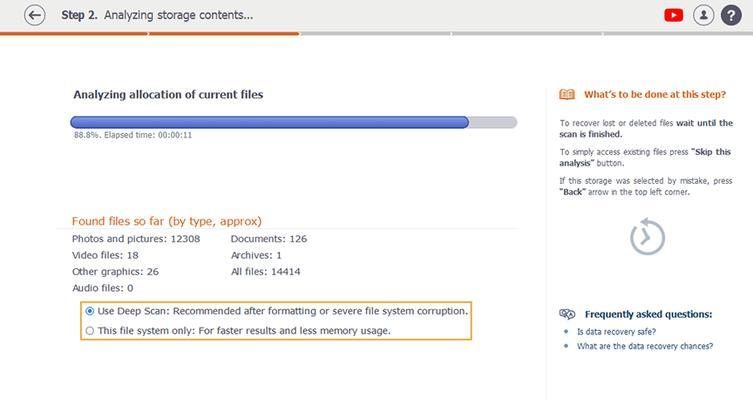Select This file system only option
This screenshot has height=400, width=753.
tap(90, 331)
